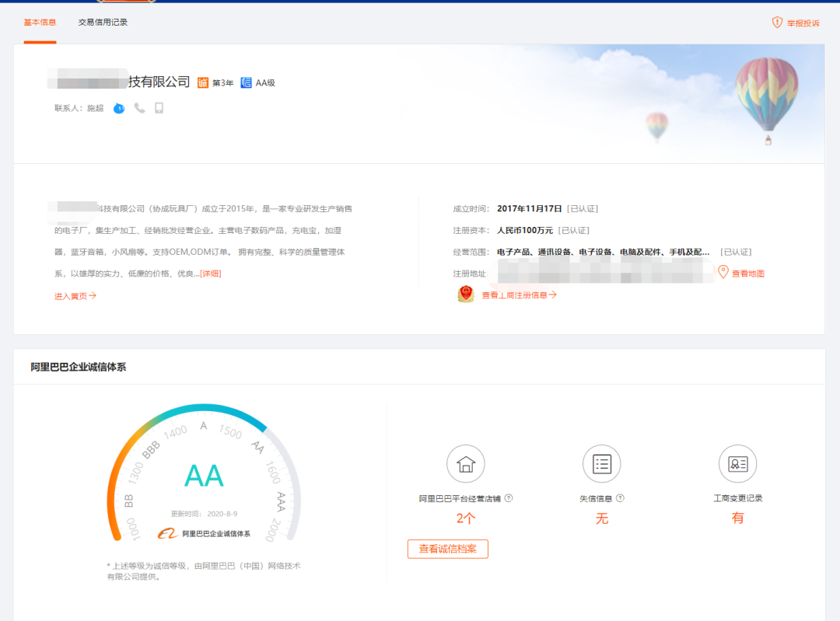This screenshot has width=840, height=621.
Task: Click help icon next to 阿里巴巴平台经营店铺
Action: pos(509,498)
